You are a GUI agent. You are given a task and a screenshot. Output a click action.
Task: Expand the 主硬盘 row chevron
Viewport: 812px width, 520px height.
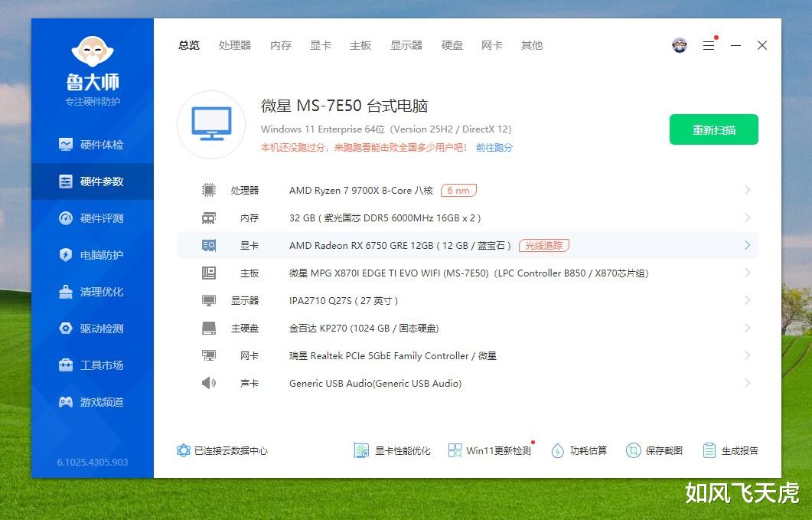(747, 328)
